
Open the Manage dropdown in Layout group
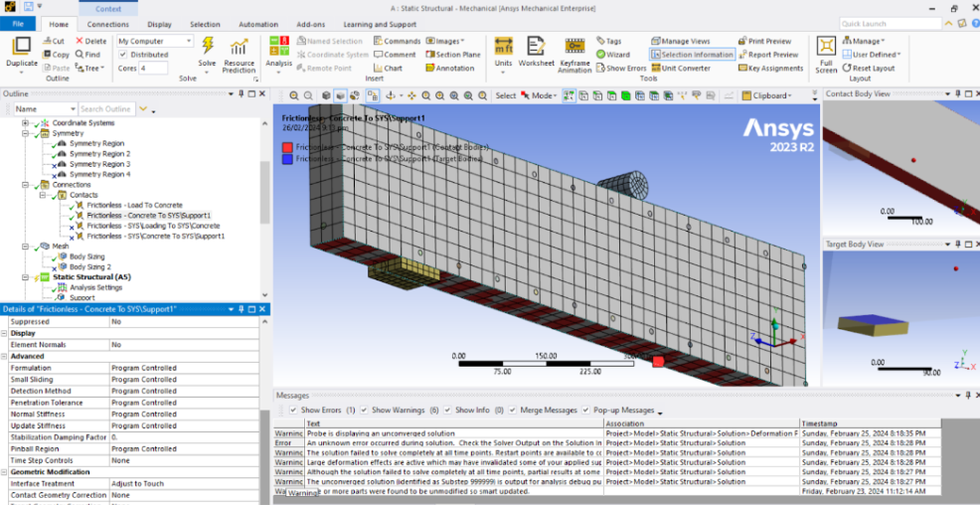pos(863,41)
